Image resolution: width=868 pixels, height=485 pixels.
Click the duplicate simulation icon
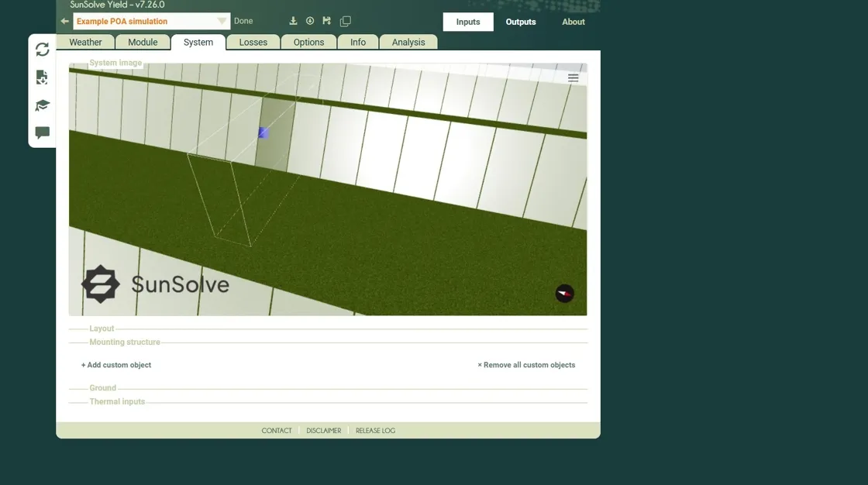point(346,22)
